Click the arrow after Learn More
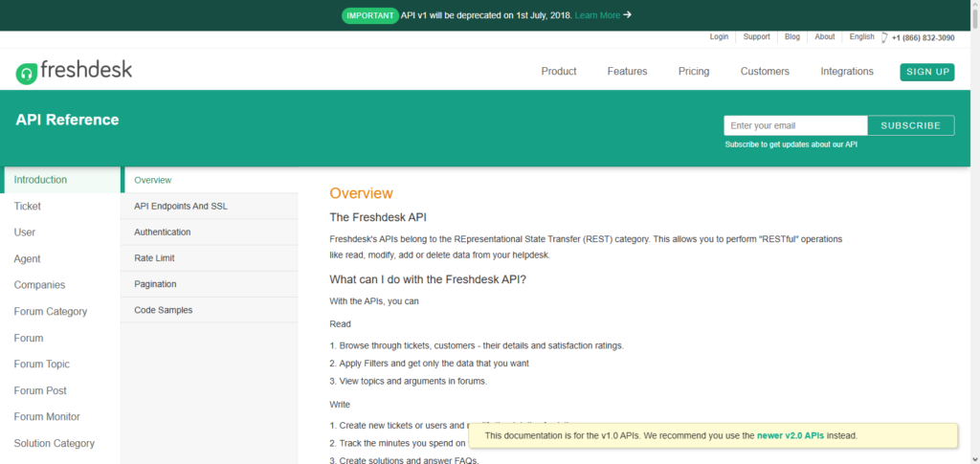This screenshot has height=464, width=980. pyautogui.click(x=628, y=15)
